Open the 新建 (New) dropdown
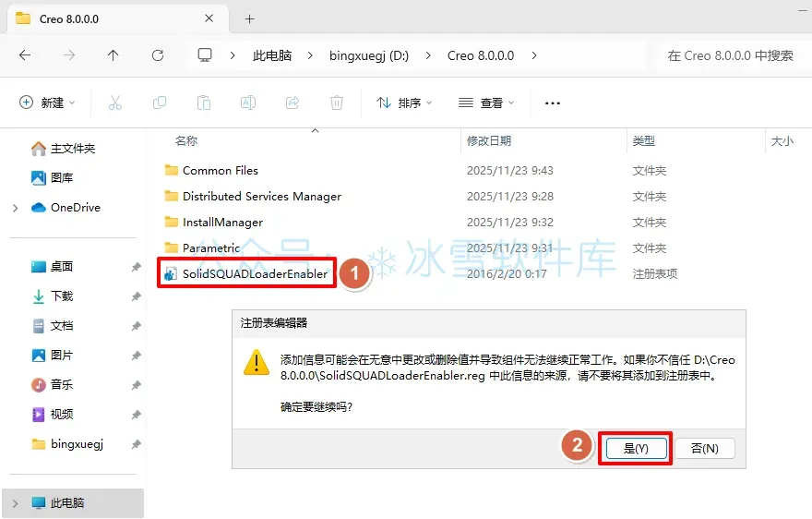 pos(47,103)
